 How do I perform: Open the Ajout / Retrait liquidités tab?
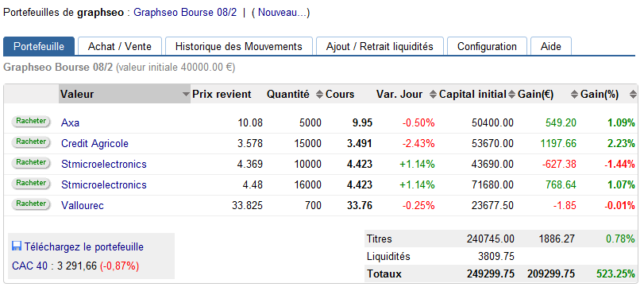380,46
